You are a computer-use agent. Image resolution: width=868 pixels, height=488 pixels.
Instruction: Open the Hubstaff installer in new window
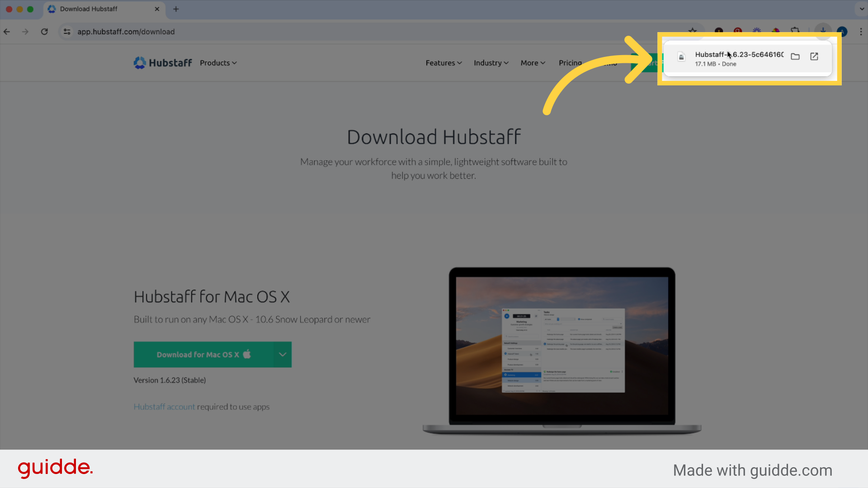[814, 56]
